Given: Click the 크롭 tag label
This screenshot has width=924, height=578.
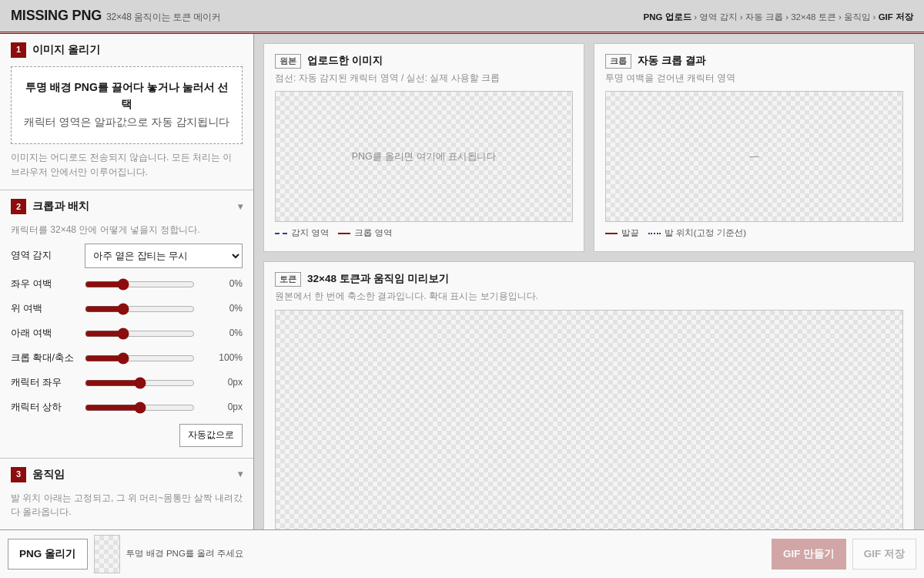Looking at the screenshot, I should 618,61.
